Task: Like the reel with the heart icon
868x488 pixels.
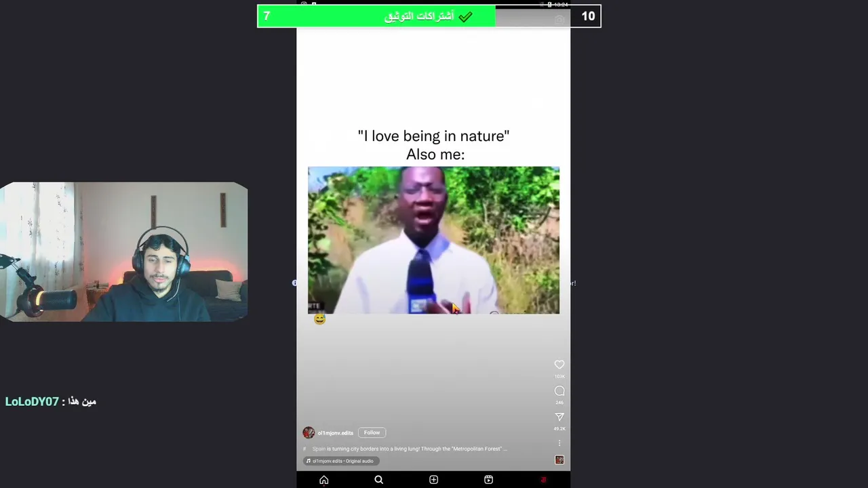Action: 559,365
